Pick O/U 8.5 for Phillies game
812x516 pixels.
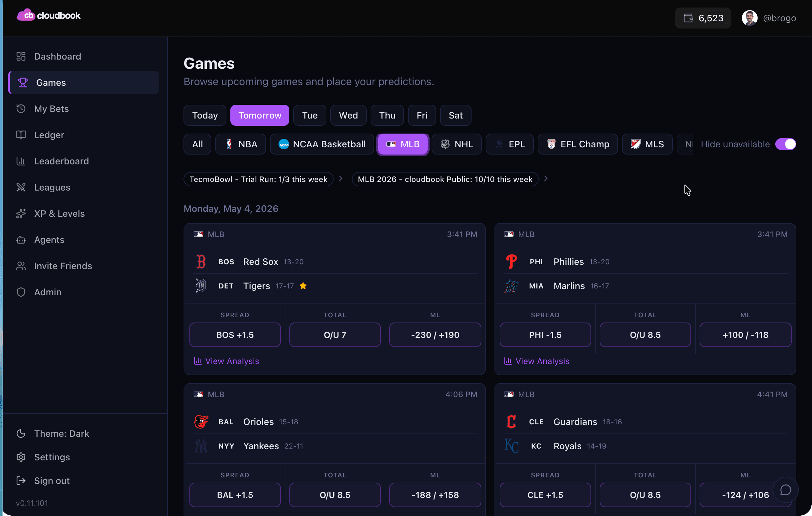click(x=645, y=335)
